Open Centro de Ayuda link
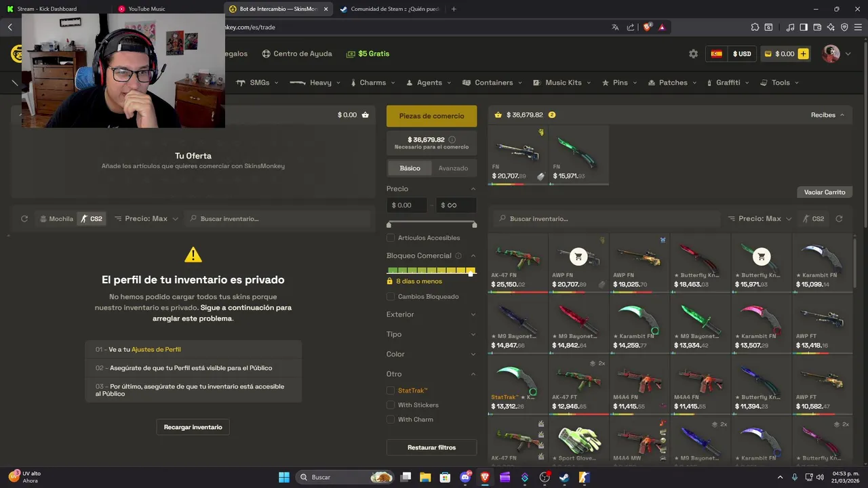Image resolution: width=868 pixels, height=488 pixels. pyautogui.click(x=297, y=54)
